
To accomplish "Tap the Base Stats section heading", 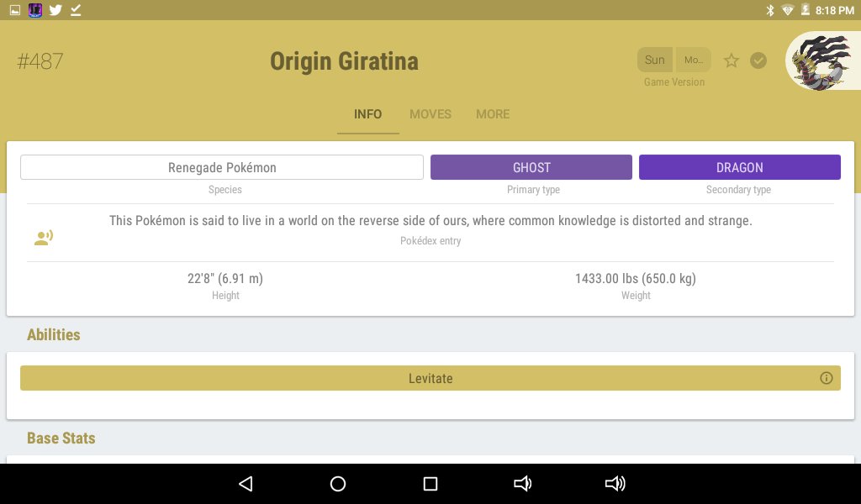I will (x=61, y=438).
